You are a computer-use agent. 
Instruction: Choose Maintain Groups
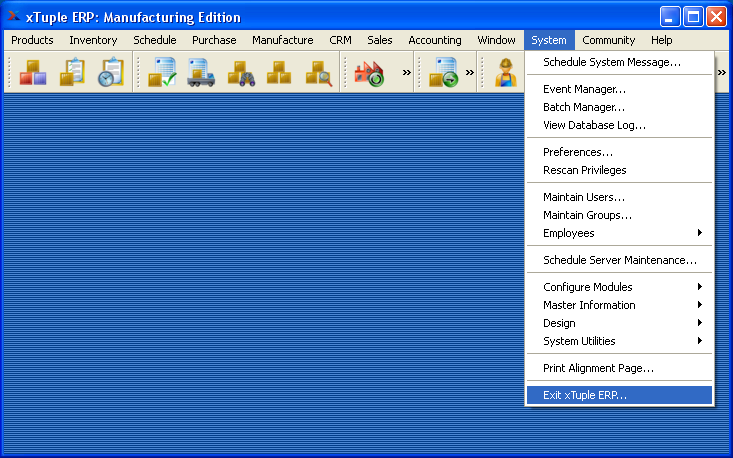pos(619,215)
